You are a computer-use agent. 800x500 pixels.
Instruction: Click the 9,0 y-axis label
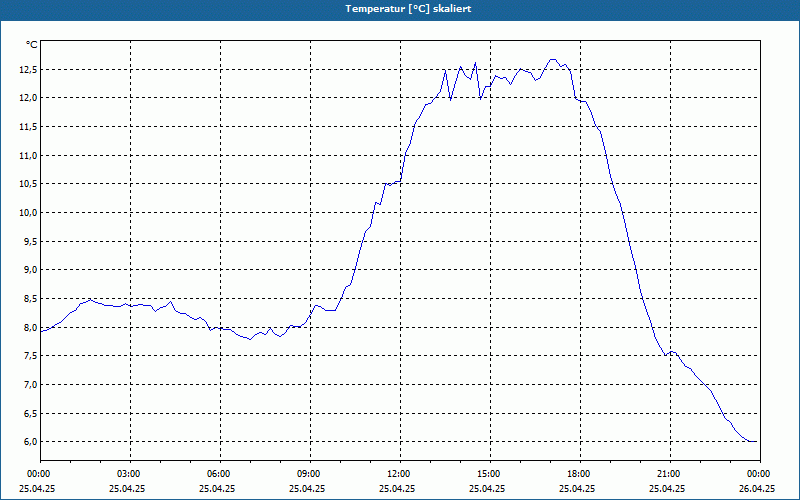point(30,269)
